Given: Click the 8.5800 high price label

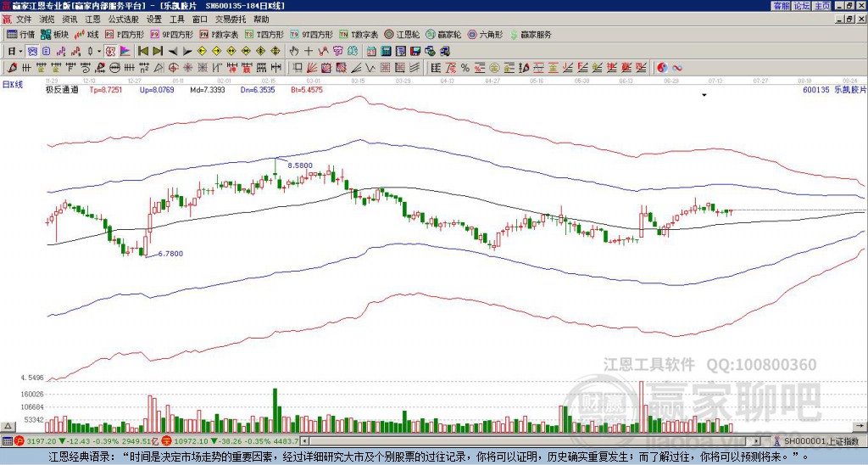Looking at the screenshot, I should coord(300,165).
